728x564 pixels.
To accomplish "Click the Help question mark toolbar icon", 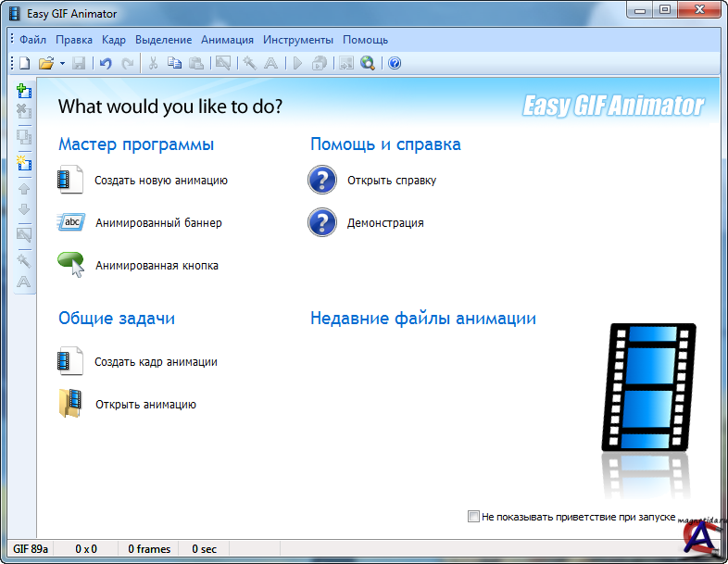I will point(395,63).
